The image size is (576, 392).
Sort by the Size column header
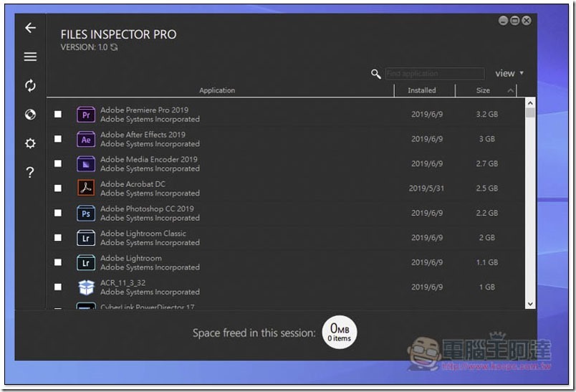click(483, 90)
